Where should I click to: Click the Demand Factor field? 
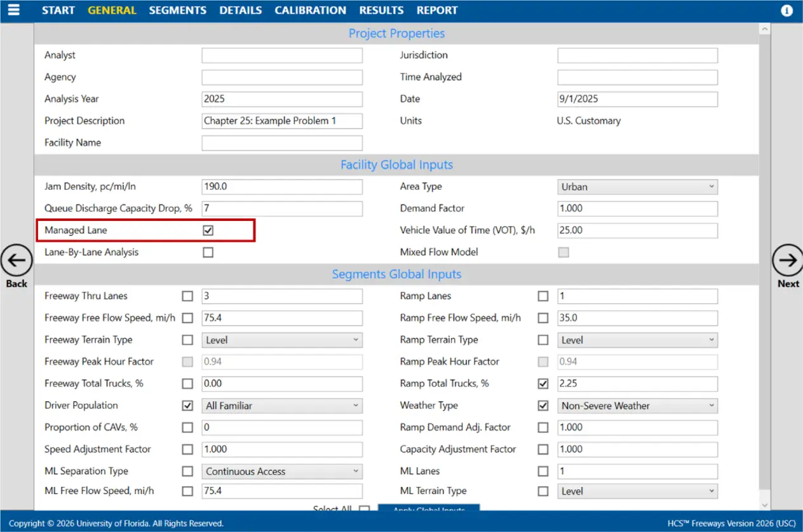637,208
